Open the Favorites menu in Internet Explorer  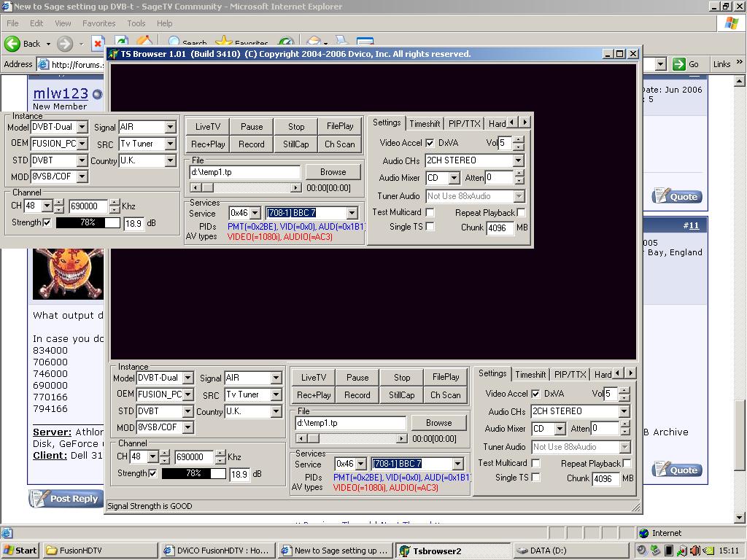pyautogui.click(x=98, y=23)
